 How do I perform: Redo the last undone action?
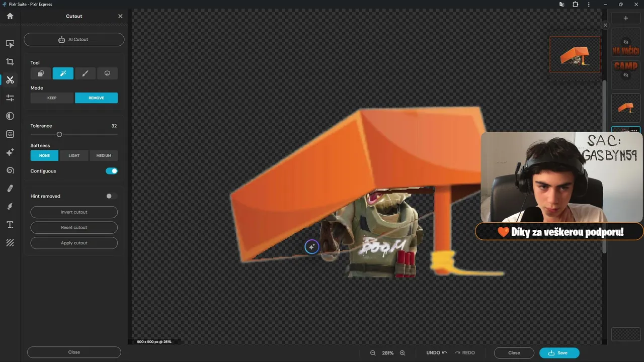[464, 353]
